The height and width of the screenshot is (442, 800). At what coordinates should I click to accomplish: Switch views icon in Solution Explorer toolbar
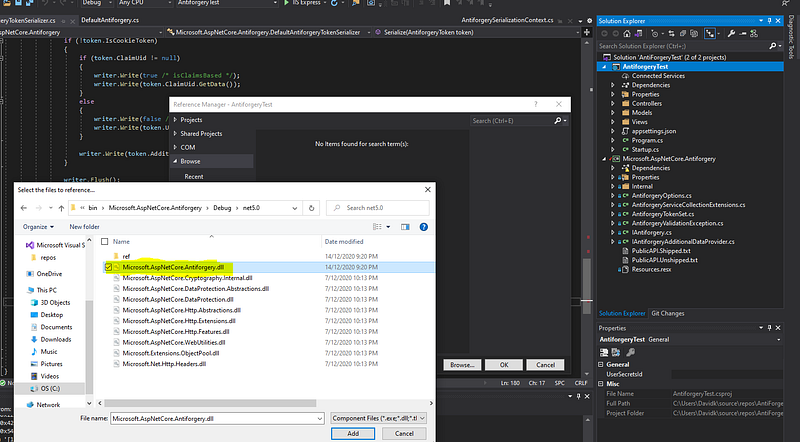click(x=638, y=34)
